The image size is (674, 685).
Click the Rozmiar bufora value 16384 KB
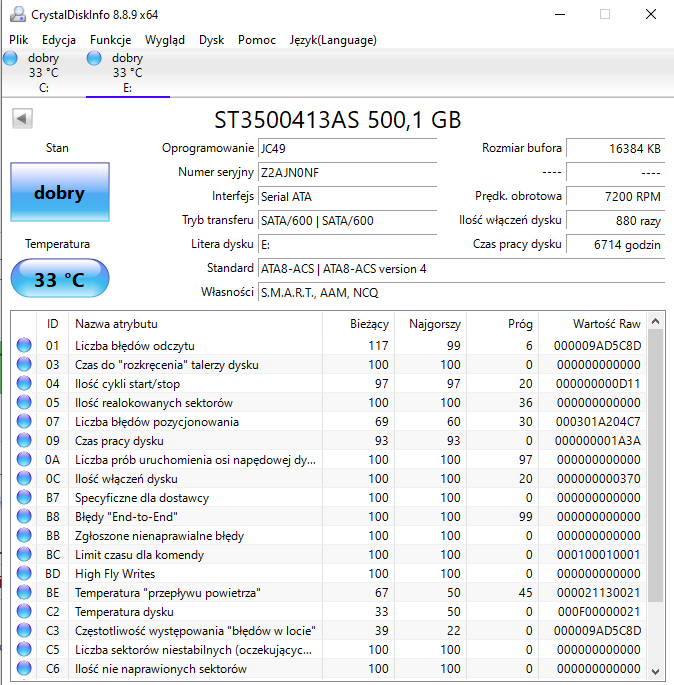coord(615,149)
